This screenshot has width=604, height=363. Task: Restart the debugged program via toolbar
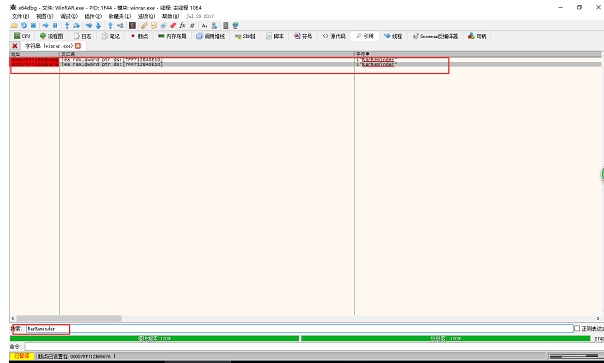(x=24, y=25)
